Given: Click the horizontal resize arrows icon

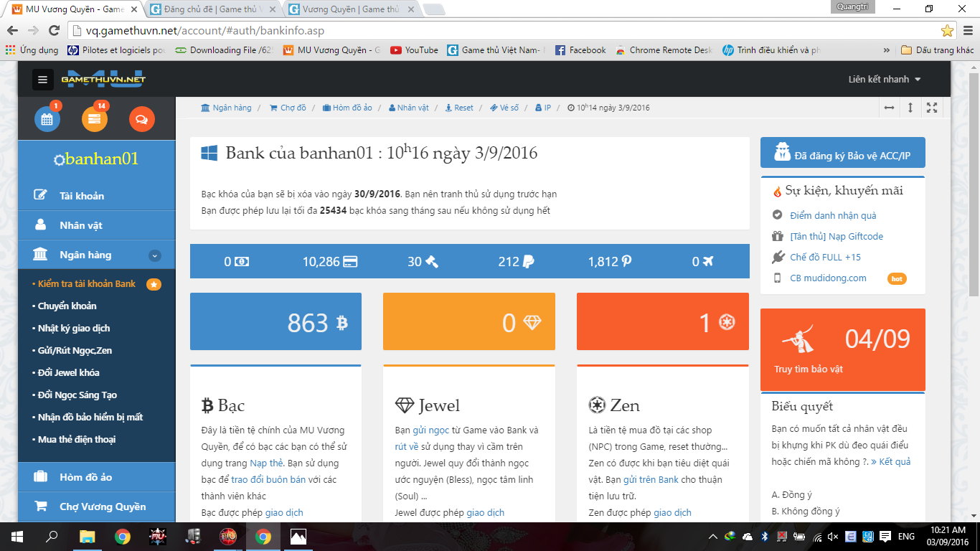Looking at the screenshot, I should 889,108.
